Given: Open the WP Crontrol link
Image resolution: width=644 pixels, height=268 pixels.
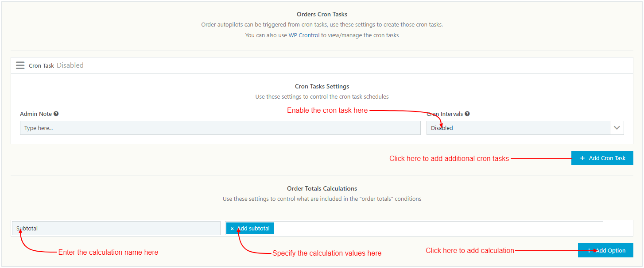Looking at the screenshot, I should coord(304,35).
